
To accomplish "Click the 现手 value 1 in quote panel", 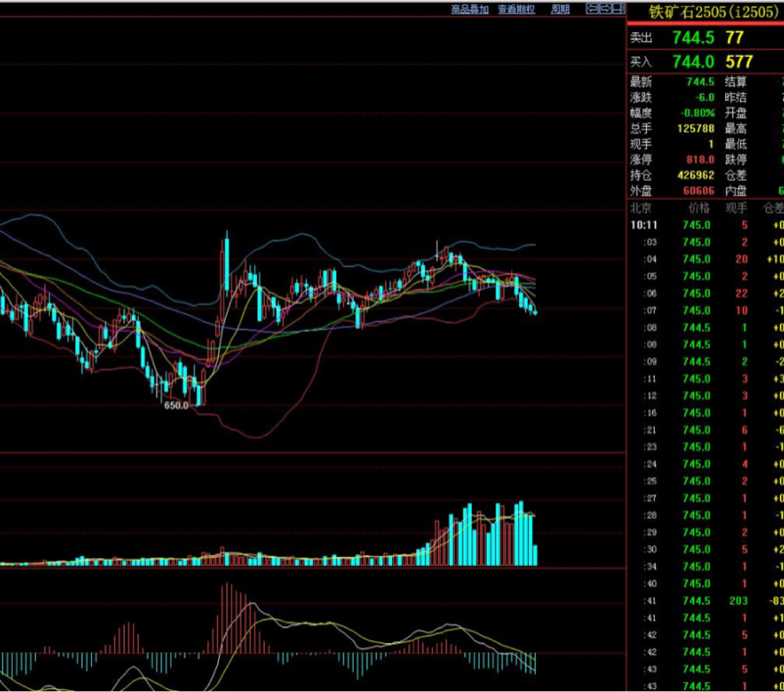I will coord(711,145).
